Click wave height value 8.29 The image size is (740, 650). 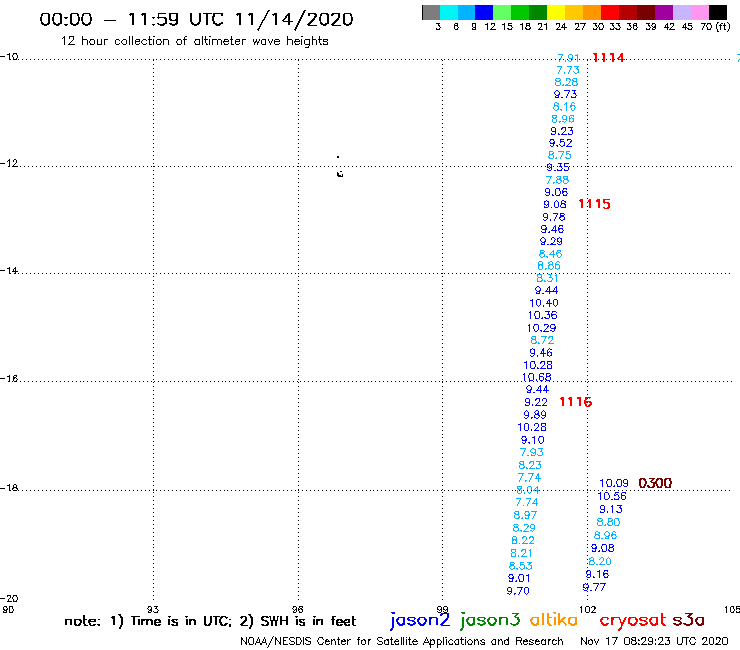(x=524, y=528)
